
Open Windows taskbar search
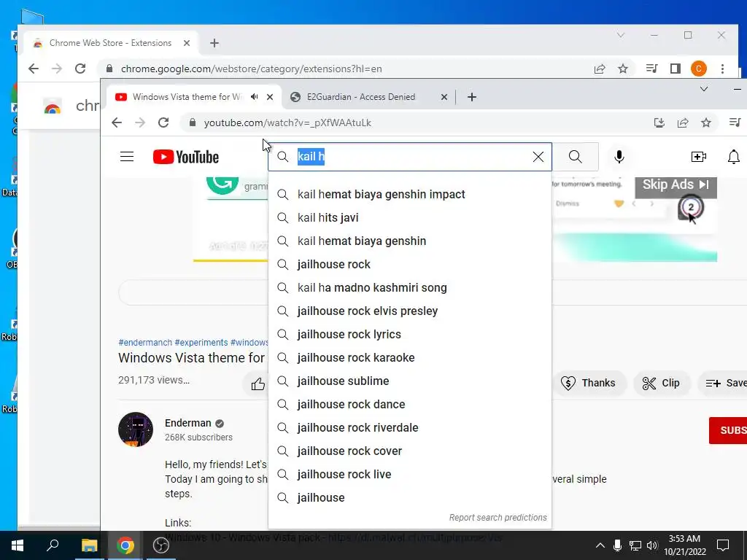tap(53, 545)
